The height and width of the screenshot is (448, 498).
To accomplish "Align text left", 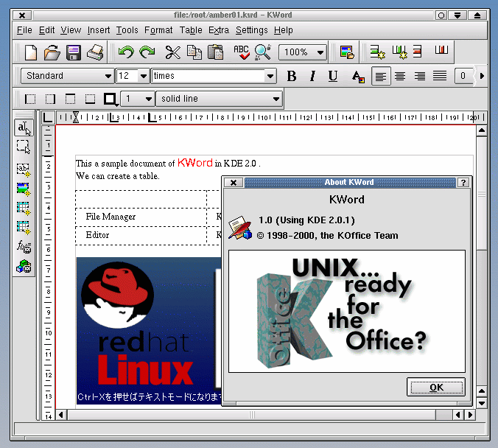I will [380, 76].
